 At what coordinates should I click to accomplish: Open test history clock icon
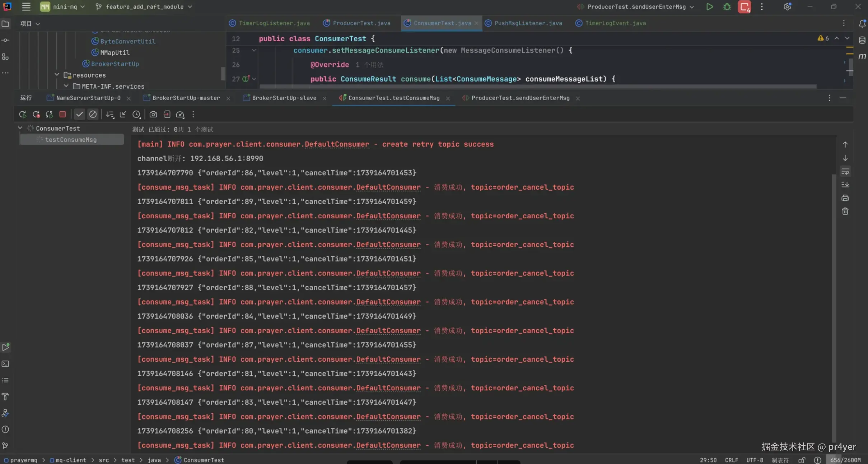pyautogui.click(x=136, y=114)
